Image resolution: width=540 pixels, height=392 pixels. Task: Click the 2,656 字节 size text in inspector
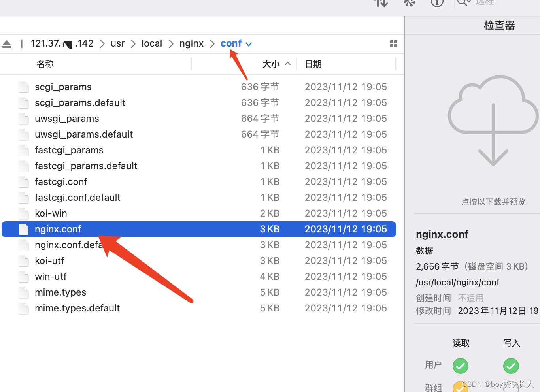tap(437, 266)
